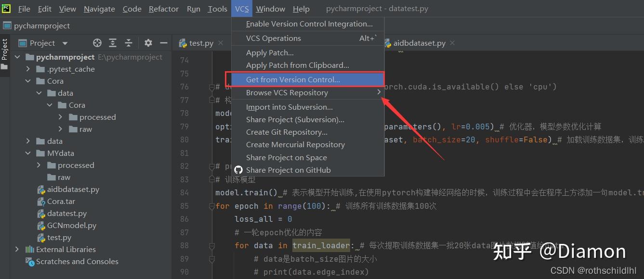Open the Project panel settings gear

pos(148,42)
